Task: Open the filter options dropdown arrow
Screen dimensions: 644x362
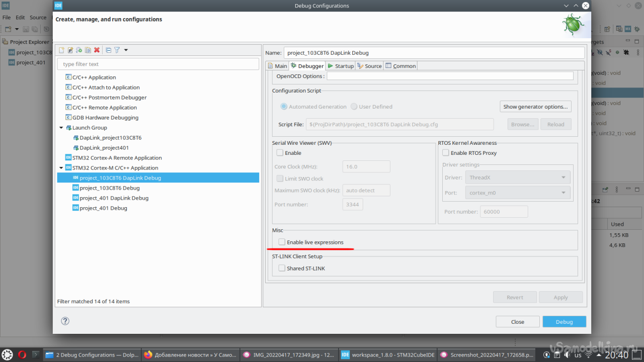Action: [126, 50]
